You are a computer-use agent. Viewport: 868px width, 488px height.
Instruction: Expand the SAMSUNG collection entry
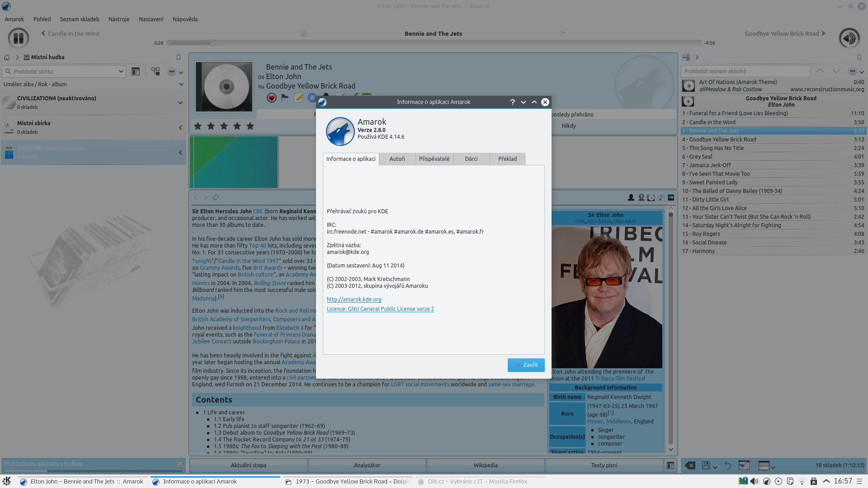pyautogui.click(x=180, y=152)
